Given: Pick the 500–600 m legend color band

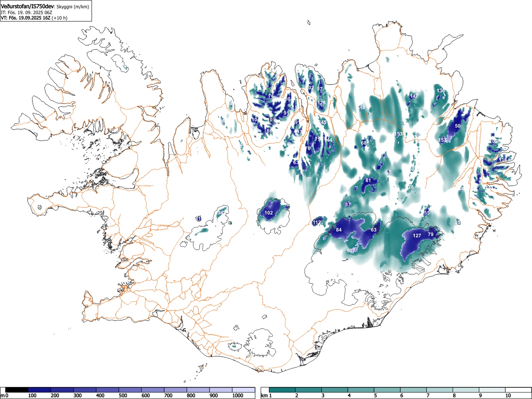Looking at the screenshot, I should tap(130, 390).
